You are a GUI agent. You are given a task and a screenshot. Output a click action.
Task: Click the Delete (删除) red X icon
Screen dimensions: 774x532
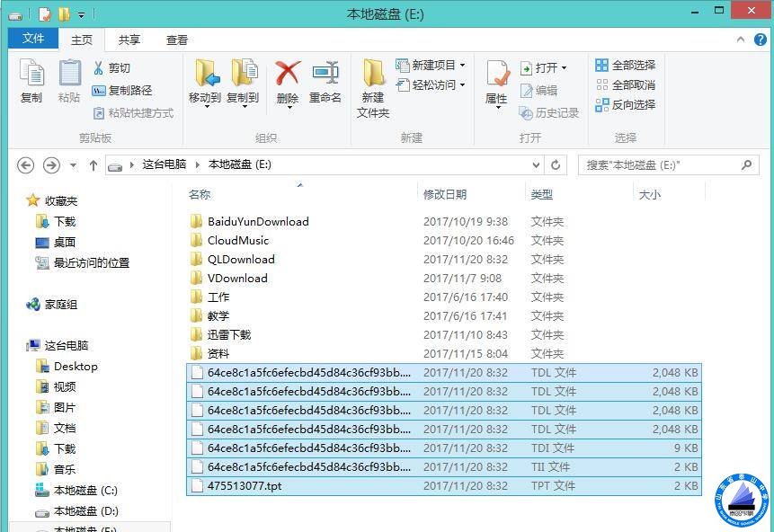tap(288, 75)
